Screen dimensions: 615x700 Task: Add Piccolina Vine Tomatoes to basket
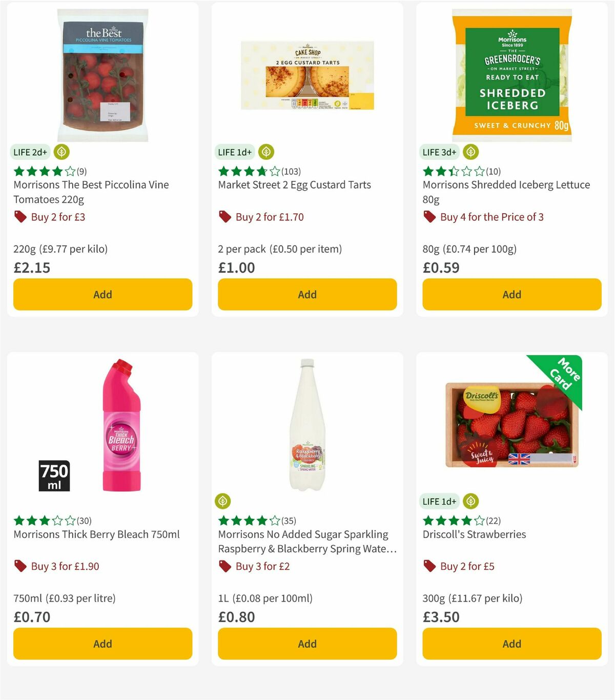pos(102,295)
